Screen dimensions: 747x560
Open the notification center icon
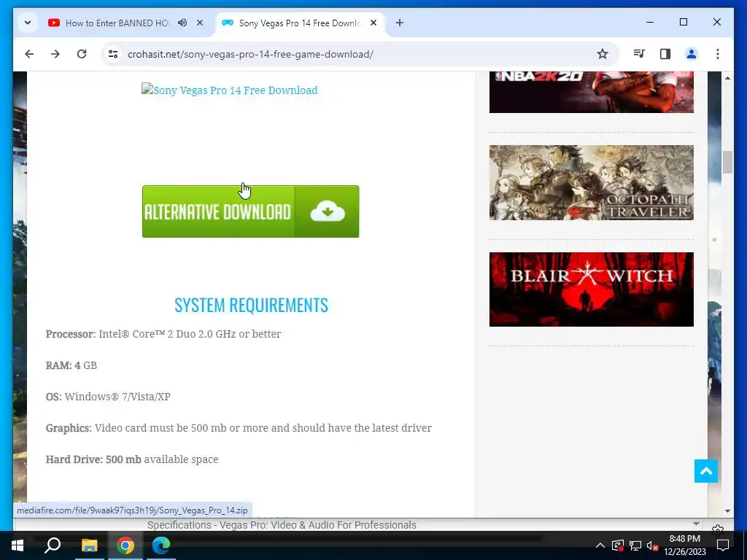723,545
